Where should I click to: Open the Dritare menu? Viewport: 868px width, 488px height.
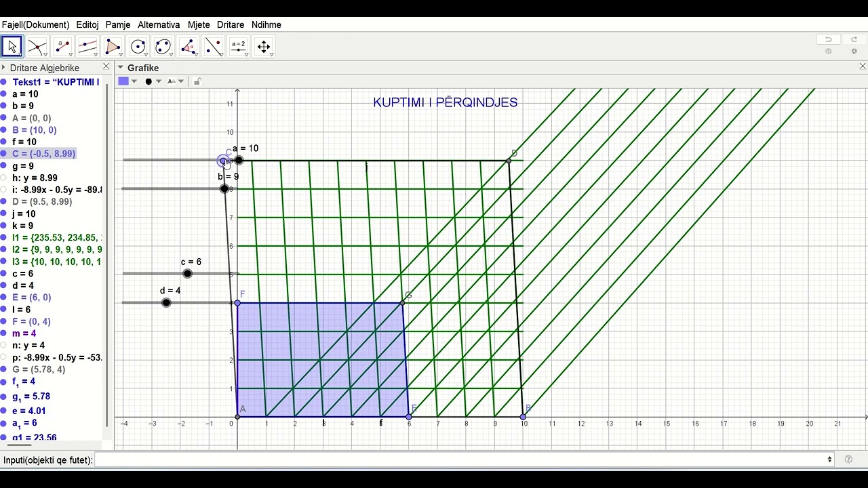231,24
